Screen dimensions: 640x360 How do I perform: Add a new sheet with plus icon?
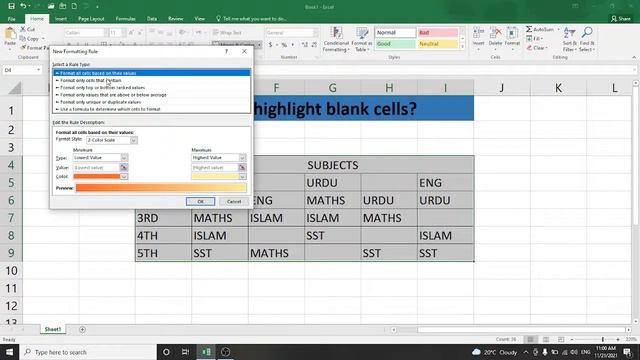point(82,329)
